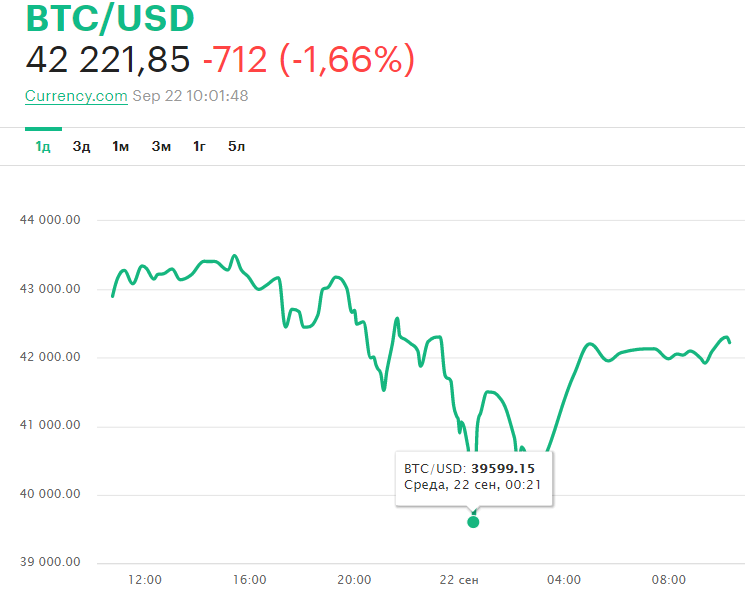The height and width of the screenshot is (593, 745).
Task: Open the 3м range tab
Action: click(161, 147)
